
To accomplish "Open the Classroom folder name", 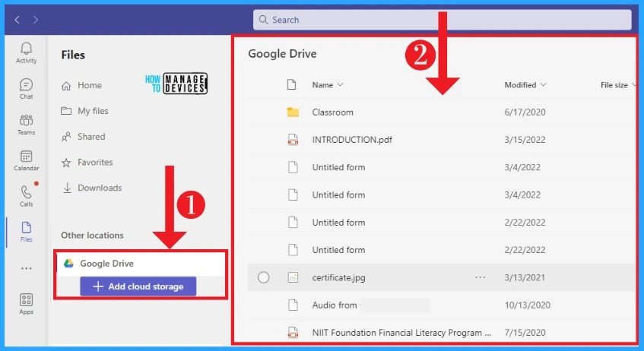I will (x=333, y=112).
